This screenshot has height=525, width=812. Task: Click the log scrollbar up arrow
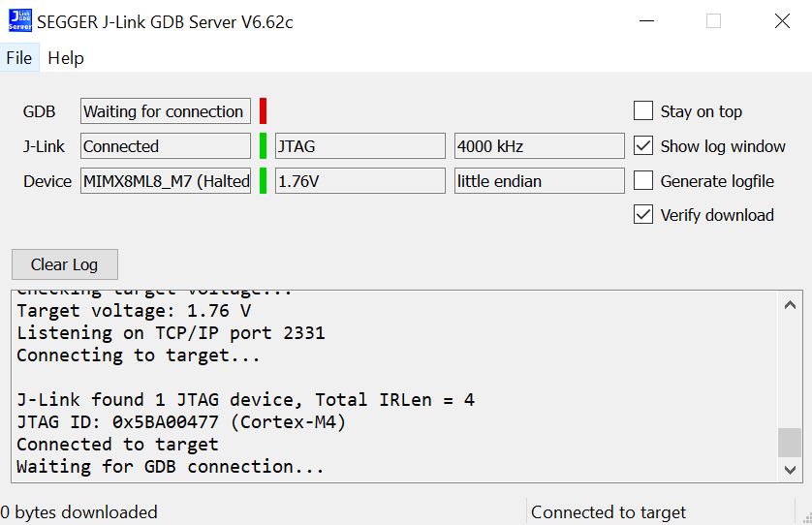coord(791,304)
